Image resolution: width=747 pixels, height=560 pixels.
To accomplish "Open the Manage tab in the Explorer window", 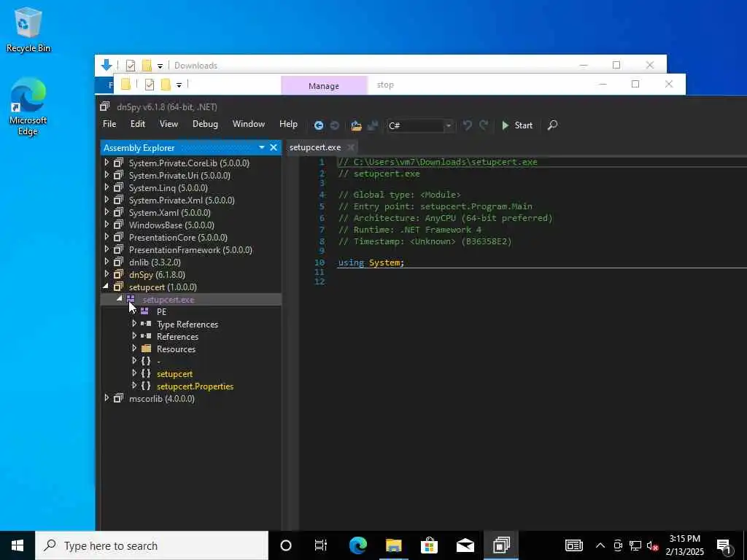I will pos(324,86).
